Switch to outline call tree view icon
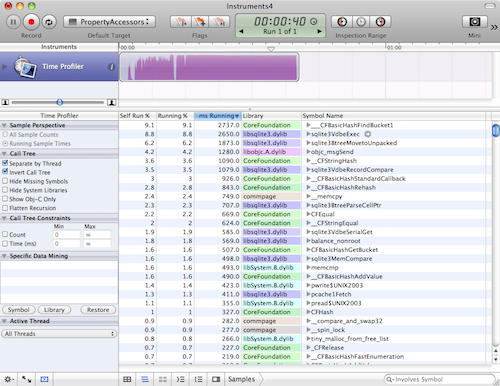Image resolution: width=500 pixels, height=386 pixels. [x=145, y=379]
